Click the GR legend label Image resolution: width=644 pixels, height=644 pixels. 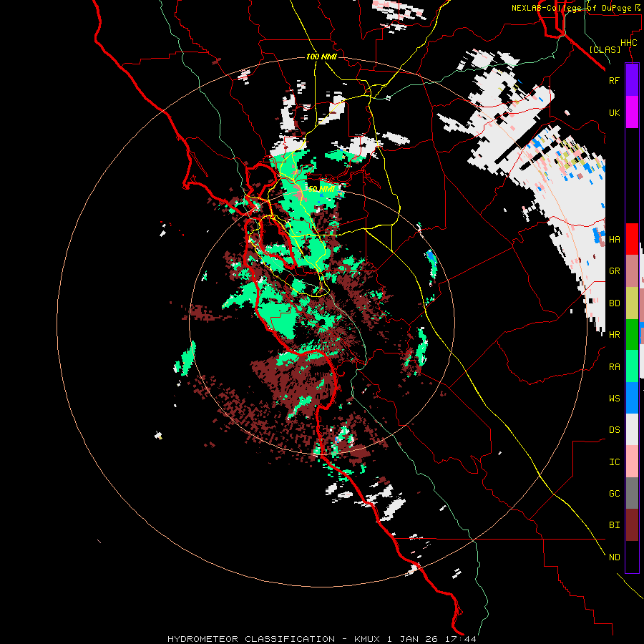615,271
